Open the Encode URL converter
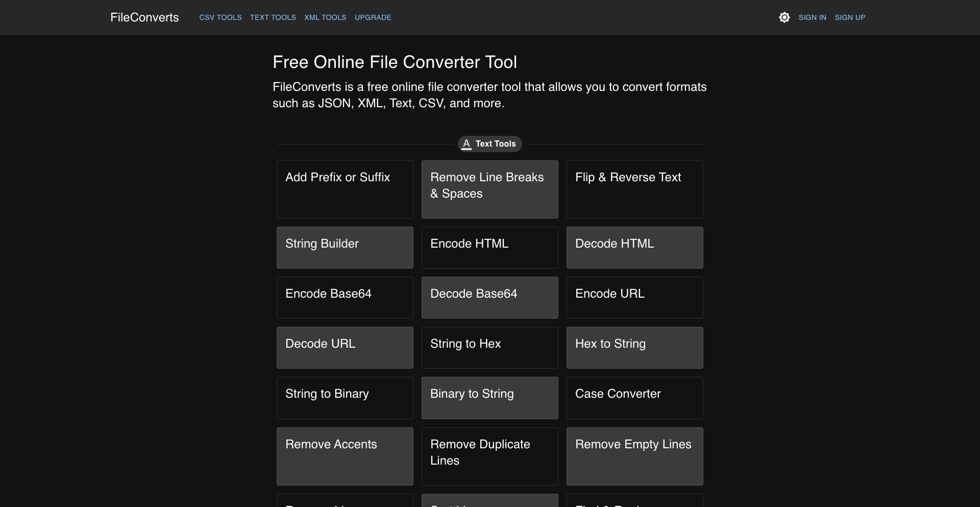The image size is (980, 507). click(634, 298)
